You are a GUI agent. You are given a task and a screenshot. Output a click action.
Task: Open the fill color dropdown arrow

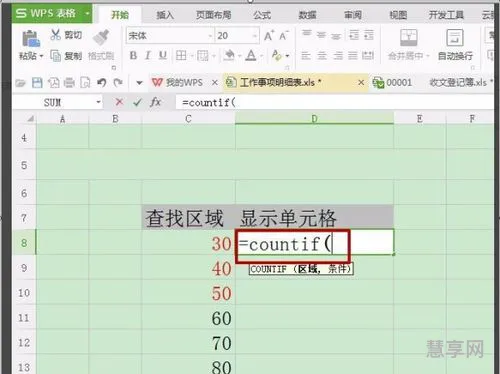pyautogui.click(x=239, y=56)
